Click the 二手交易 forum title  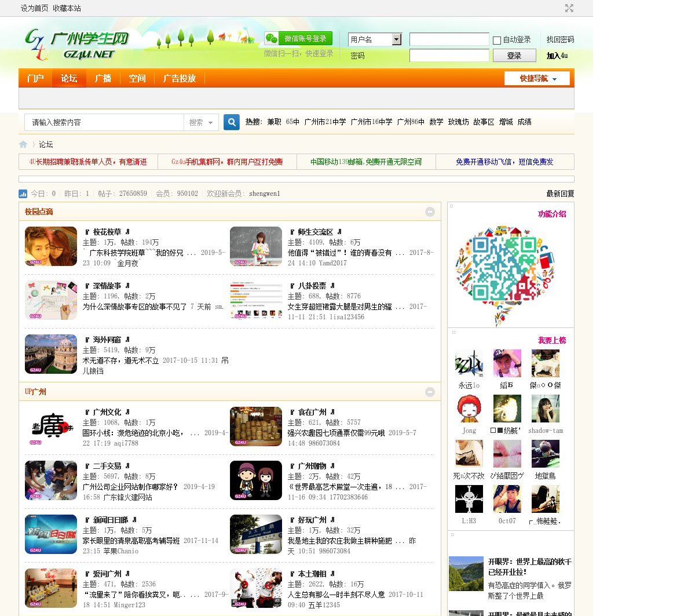(107, 466)
